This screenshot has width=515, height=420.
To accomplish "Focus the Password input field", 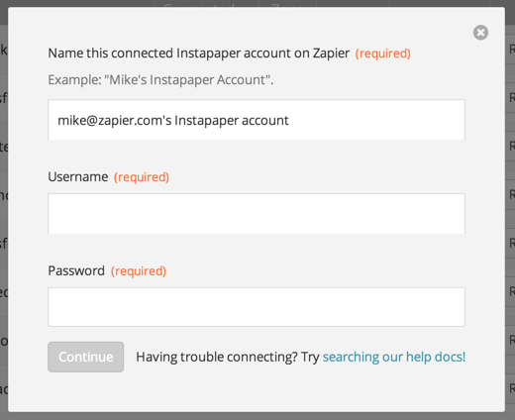I will coord(257,307).
